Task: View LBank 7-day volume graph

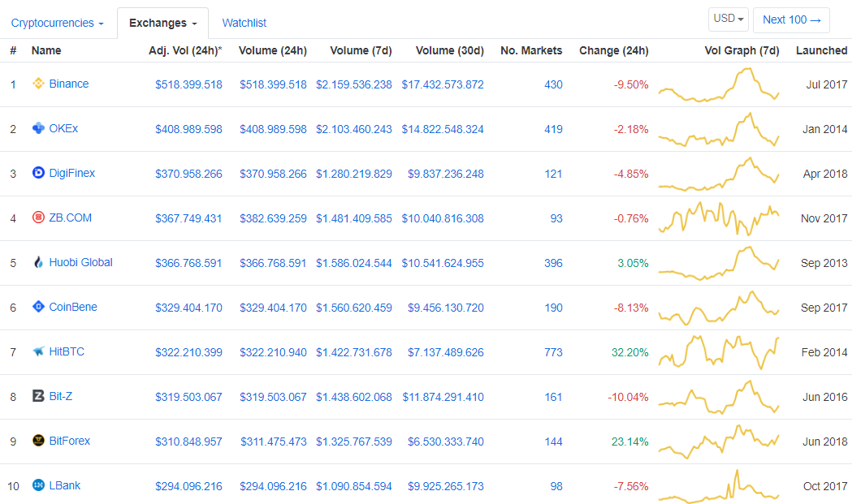Action: [x=719, y=486]
